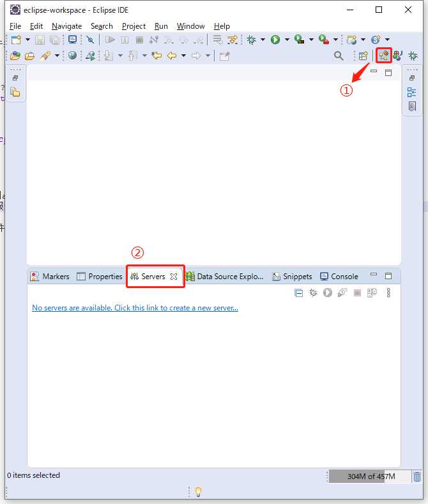Image resolution: width=428 pixels, height=504 pixels.
Task: Click the green Run button
Action: click(x=275, y=40)
